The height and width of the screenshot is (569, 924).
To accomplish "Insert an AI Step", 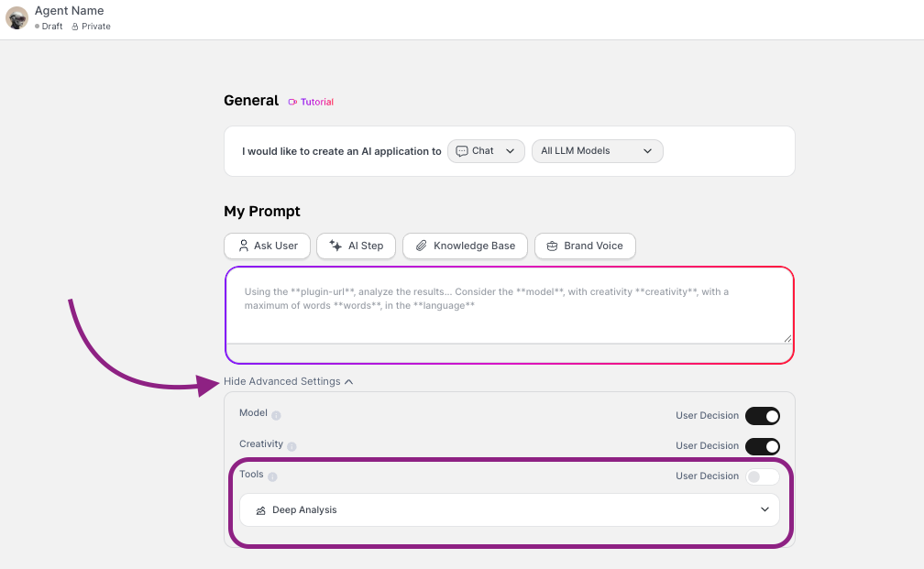I will click(357, 246).
